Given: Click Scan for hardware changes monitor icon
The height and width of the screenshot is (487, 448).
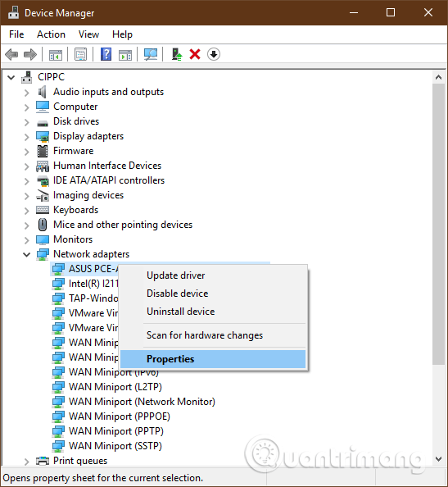Looking at the screenshot, I should 151,55.
